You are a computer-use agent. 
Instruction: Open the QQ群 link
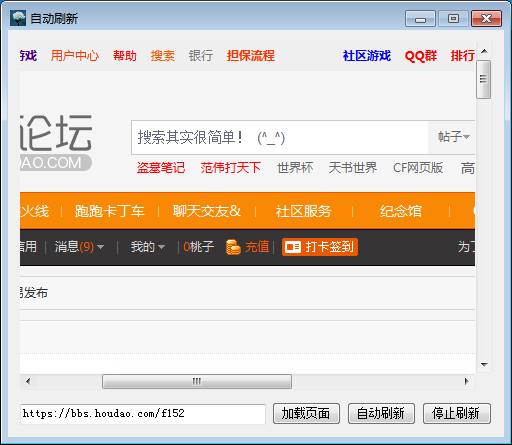[421, 56]
